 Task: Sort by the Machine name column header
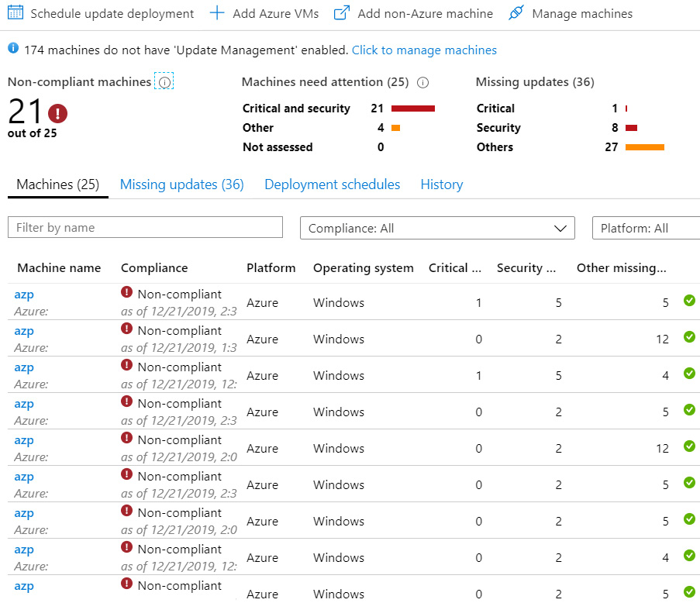pos(59,267)
